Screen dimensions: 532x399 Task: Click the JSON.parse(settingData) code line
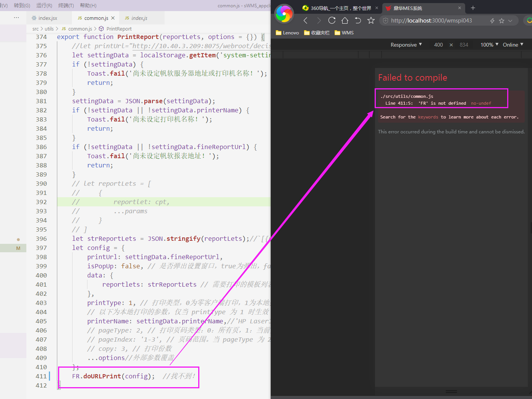tap(144, 101)
